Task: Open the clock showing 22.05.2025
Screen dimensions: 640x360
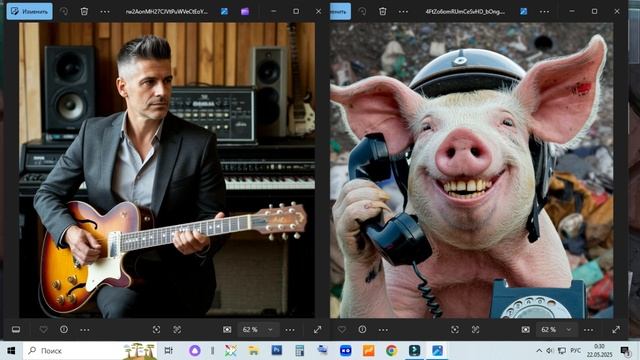Action: pyautogui.click(x=600, y=351)
